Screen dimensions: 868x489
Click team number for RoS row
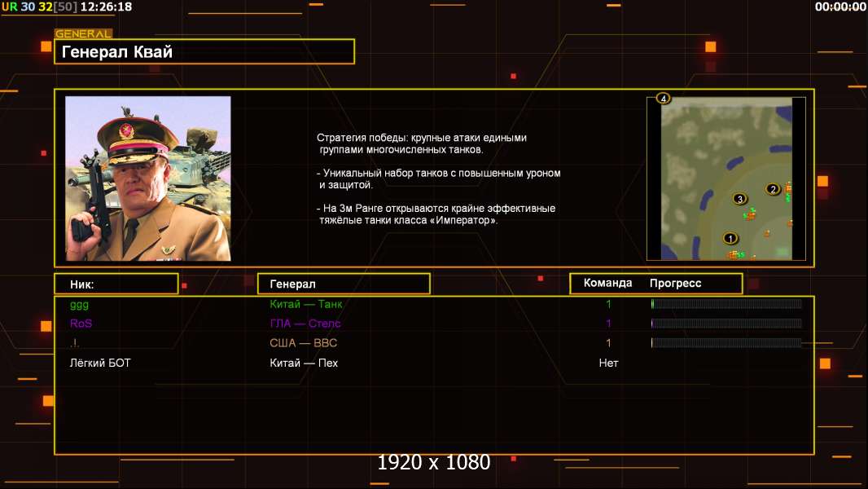tap(608, 324)
